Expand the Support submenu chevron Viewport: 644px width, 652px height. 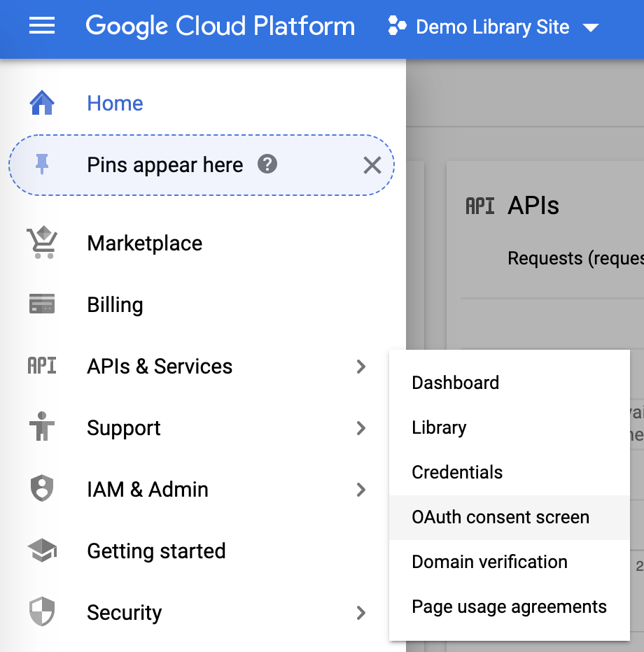(x=360, y=428)
